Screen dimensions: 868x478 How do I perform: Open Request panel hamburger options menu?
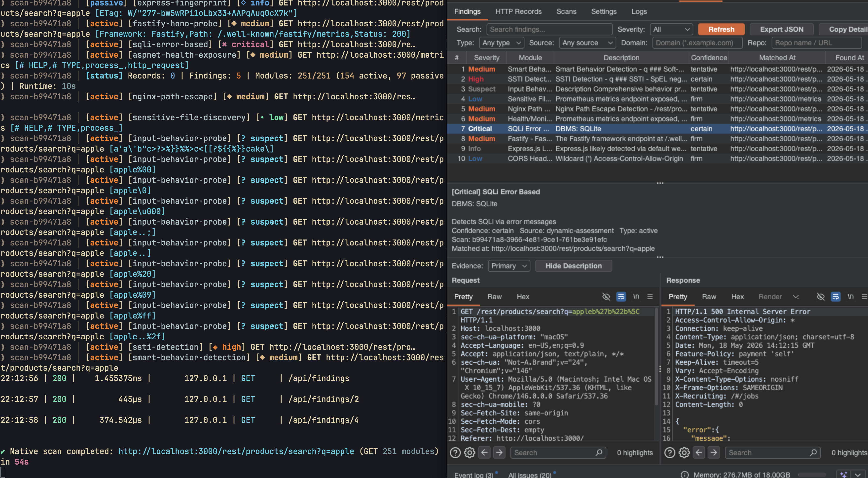[x=650, y=297]
